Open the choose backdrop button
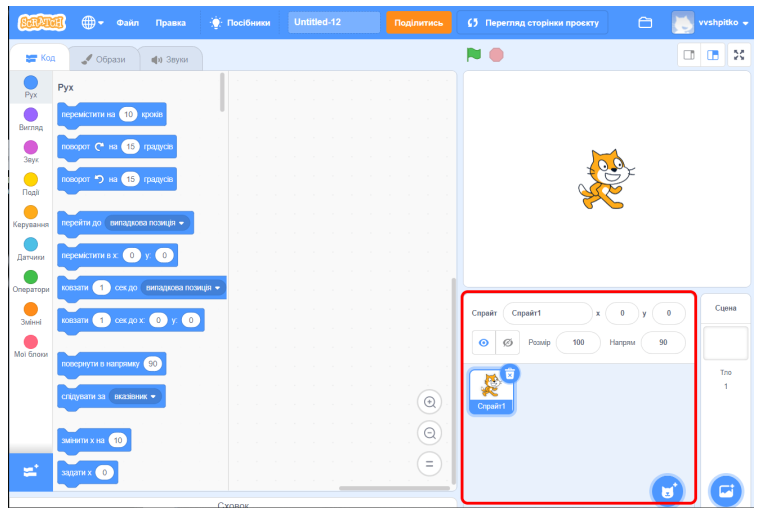761x520 pixels. coord(725,490)
